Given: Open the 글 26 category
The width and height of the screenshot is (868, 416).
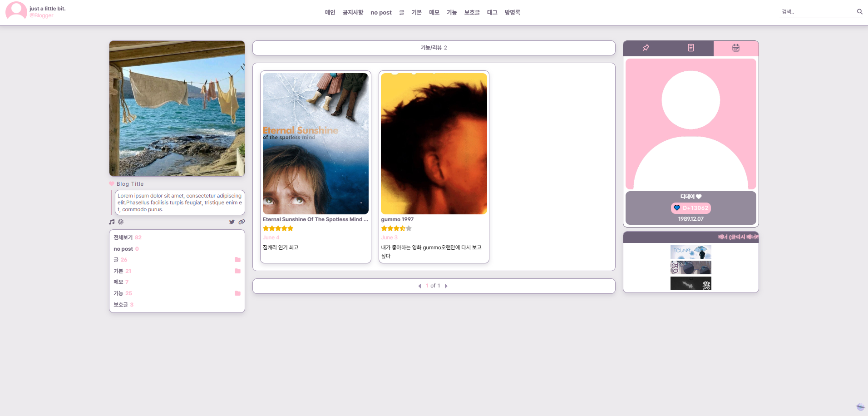Looking at the screenshot, I should tap(120, 260).
